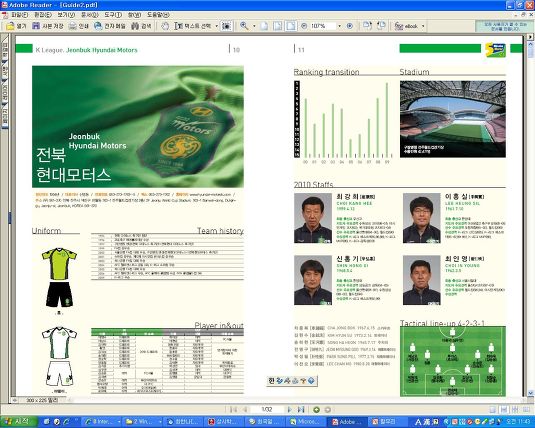This screenshot has width=535, height=428.
Task: Switch to continuous facing layout
Action: [x=515, y=410]
